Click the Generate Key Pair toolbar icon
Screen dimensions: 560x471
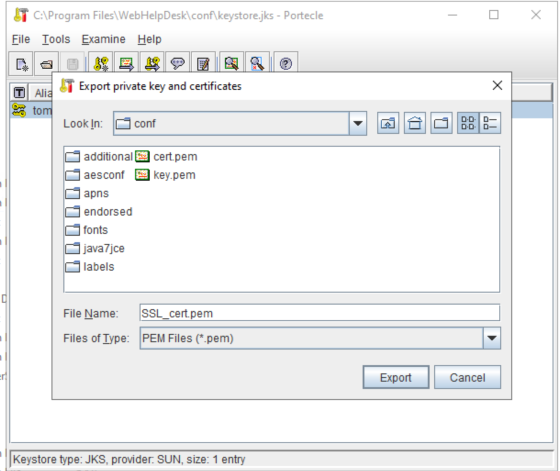101,64
